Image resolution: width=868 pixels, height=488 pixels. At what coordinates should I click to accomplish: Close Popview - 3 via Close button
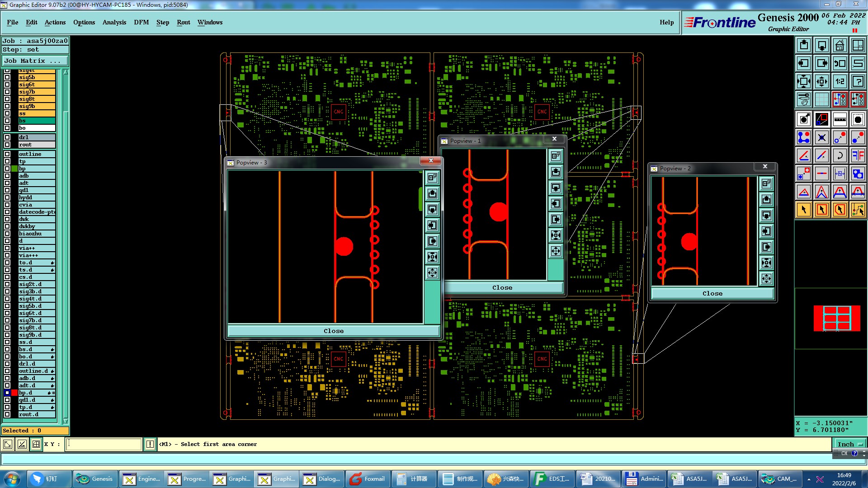coord(334,331)
